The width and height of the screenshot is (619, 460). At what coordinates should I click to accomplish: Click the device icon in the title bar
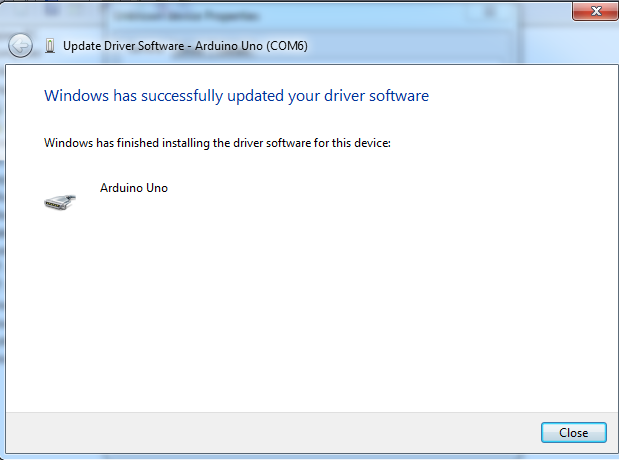[50, 46]
